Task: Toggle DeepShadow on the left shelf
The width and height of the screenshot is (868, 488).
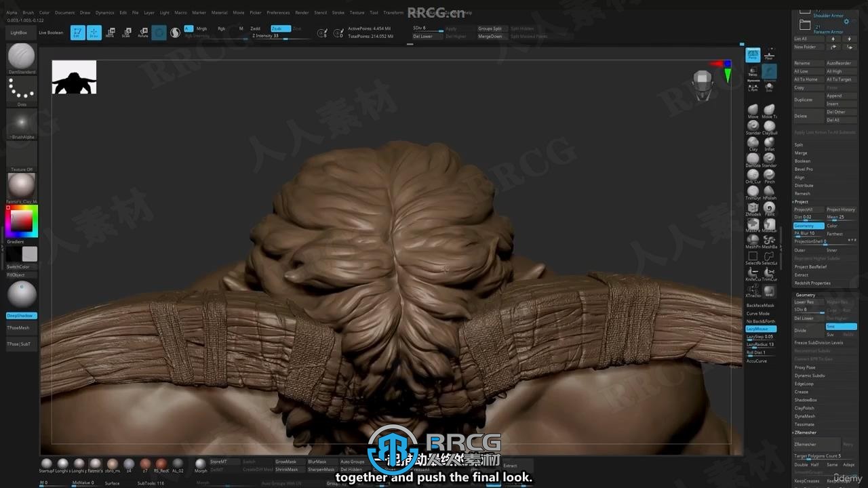Action: tap(22, 316)
